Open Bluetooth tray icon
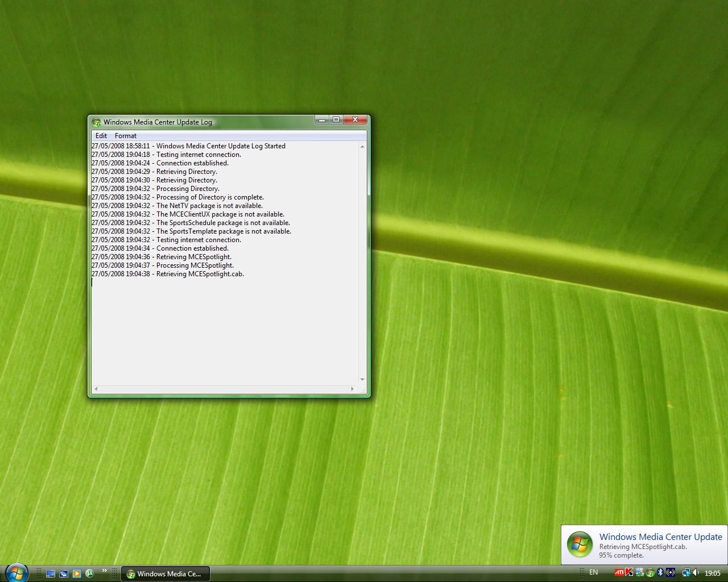This screenshot has height=582, width=728. (660, 572)
